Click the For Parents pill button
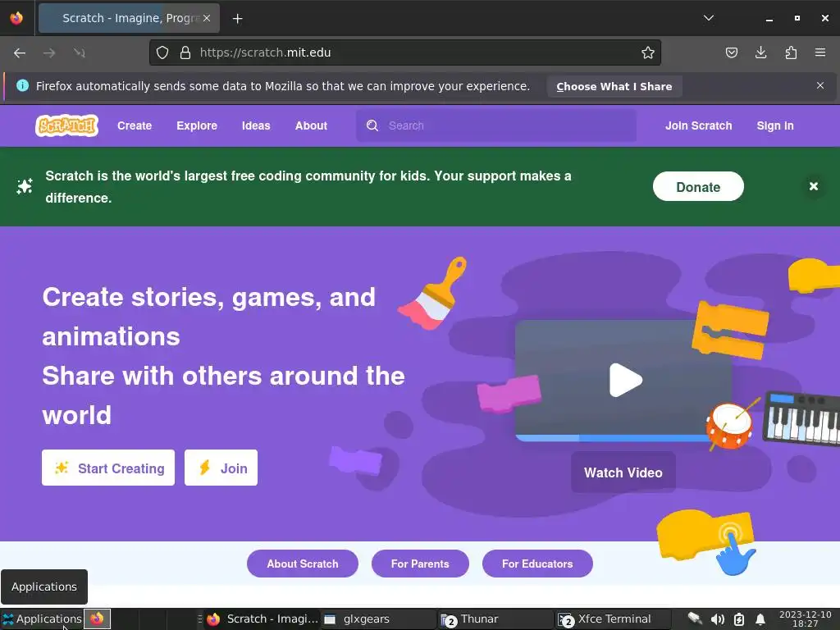This screenshot has width=840, height=630. [420, 564]
